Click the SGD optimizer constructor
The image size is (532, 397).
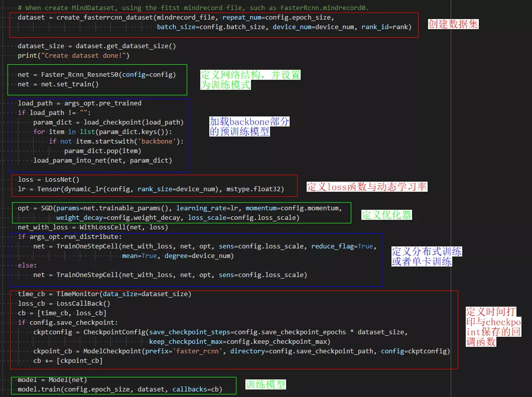click(48, 208)
